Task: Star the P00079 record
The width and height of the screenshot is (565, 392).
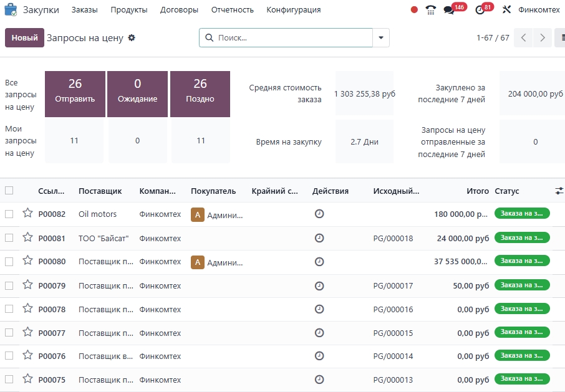Action: point(27,285)
